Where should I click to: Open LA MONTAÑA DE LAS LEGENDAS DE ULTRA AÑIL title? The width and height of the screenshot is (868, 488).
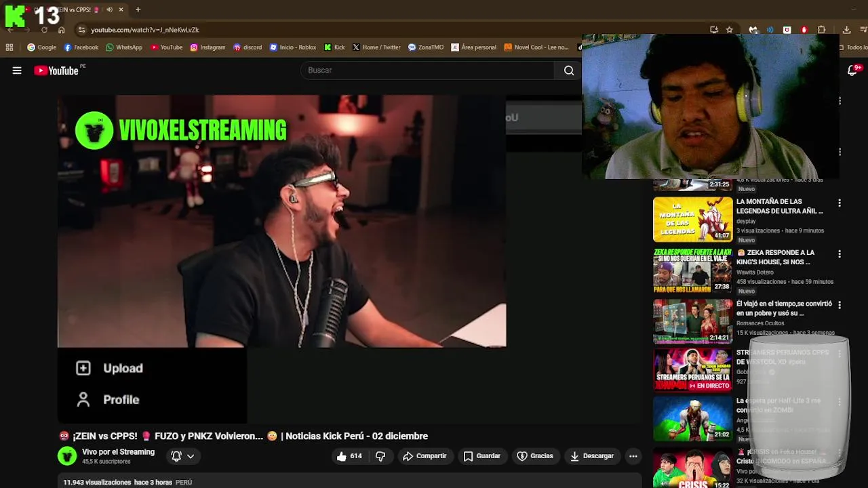[x=780, y=206]
